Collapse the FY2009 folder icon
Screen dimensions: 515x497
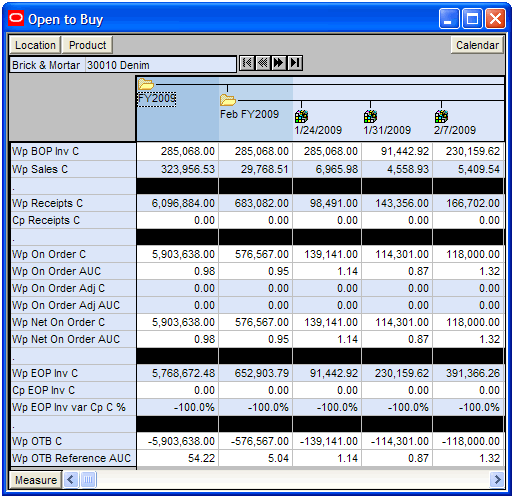tap(146, 84)
